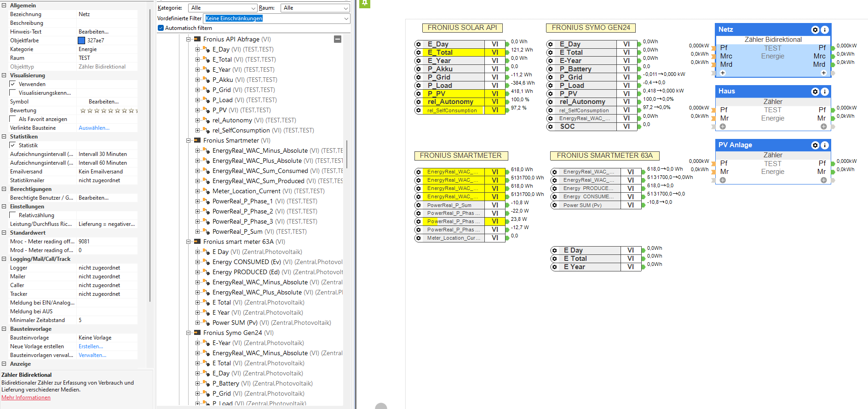Click gear icon of P_Battery input block

point(550,69)
